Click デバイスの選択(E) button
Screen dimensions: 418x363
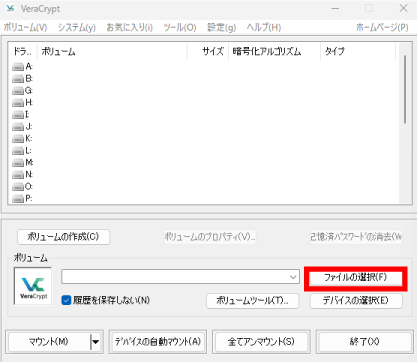tap(356, 301)
